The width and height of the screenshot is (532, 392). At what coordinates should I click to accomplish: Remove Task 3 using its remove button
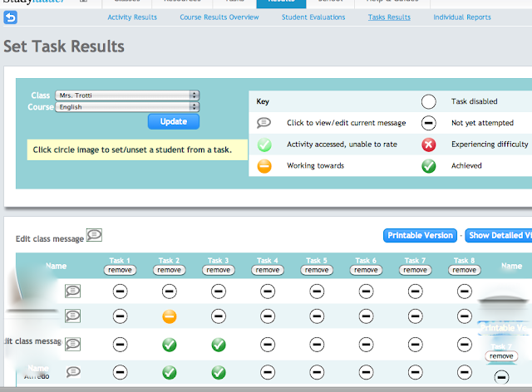(219, 270)
